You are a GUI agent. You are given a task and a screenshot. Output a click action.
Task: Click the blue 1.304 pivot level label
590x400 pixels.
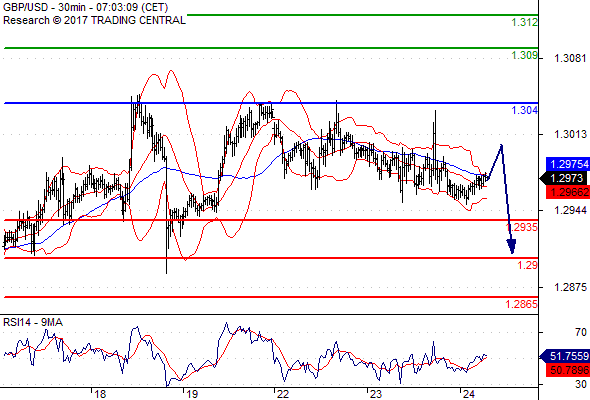[525, 110]
